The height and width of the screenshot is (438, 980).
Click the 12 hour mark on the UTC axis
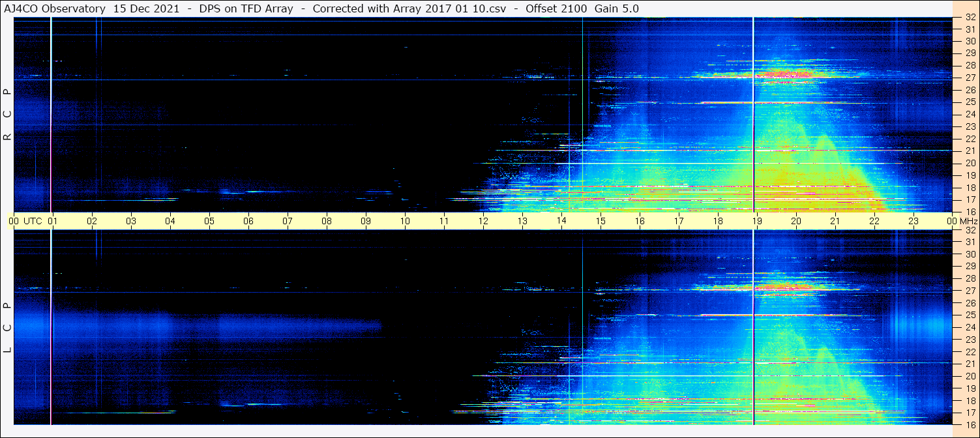tap(483, 221)
